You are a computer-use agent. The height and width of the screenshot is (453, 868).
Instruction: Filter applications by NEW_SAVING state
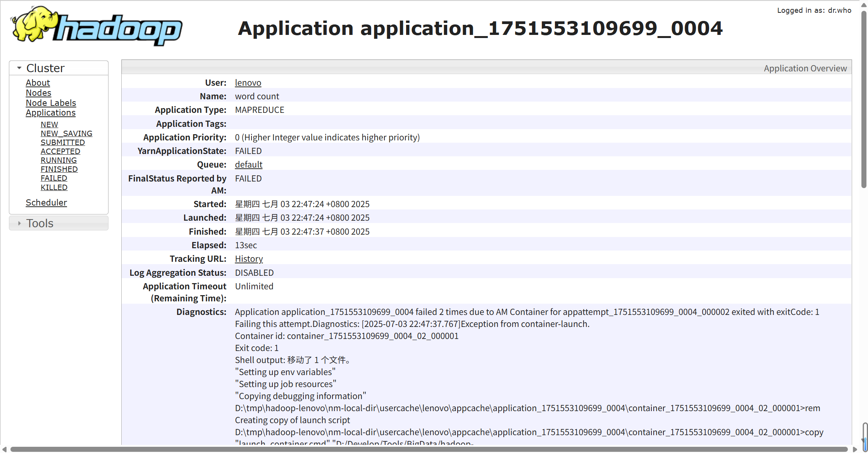coord(66,133)
